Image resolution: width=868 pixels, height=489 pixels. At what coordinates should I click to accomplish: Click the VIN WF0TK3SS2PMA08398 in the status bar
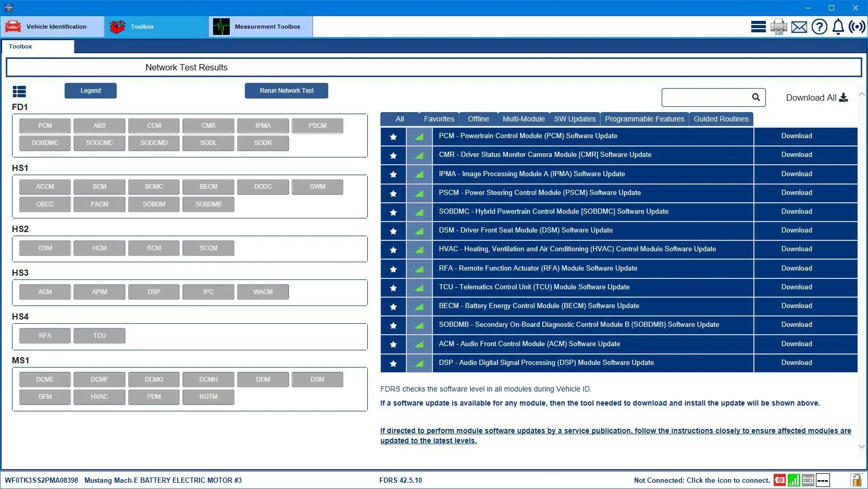(x=42, y=481)
